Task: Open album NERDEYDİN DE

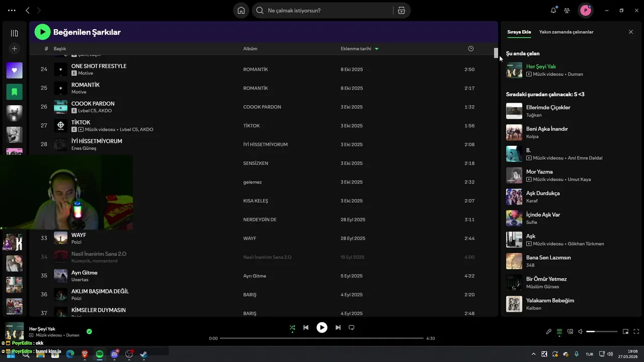Action: point(260,220)
